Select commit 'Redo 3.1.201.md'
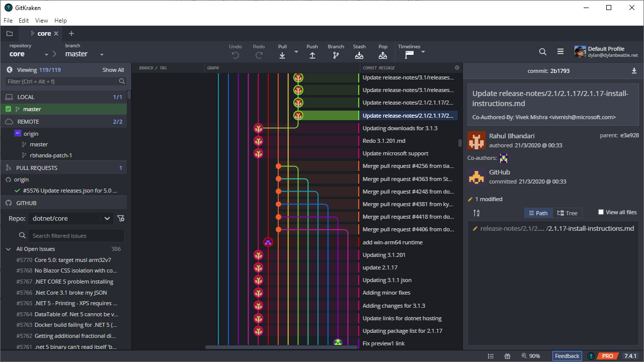The height and width of the screenshot is (362, 644). point(384,141)
